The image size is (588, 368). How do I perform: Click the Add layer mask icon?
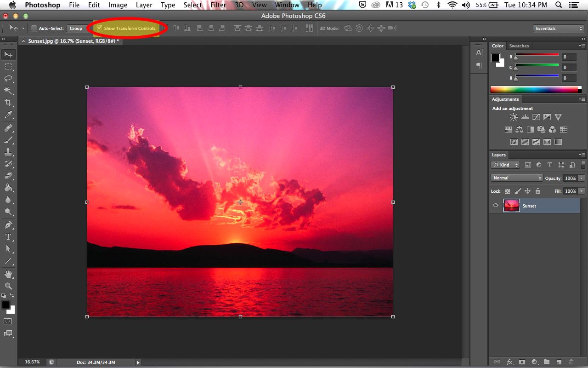(x=522, y=362)
